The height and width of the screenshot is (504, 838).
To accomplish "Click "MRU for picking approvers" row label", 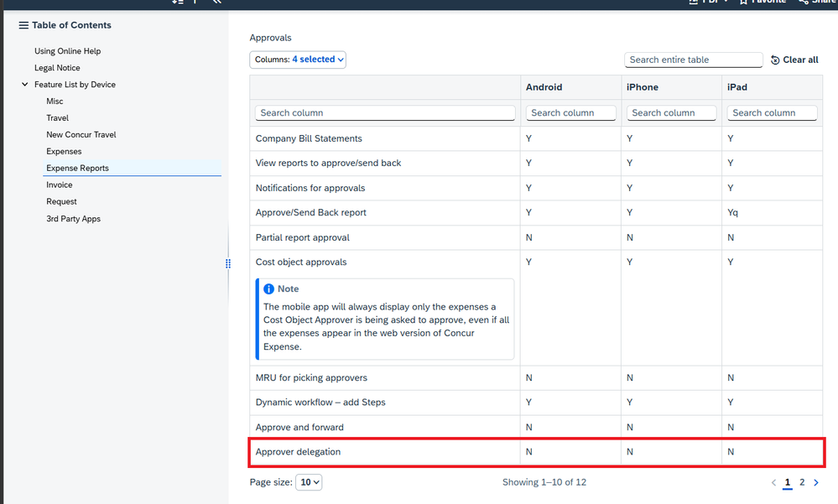I will point(311,378).
